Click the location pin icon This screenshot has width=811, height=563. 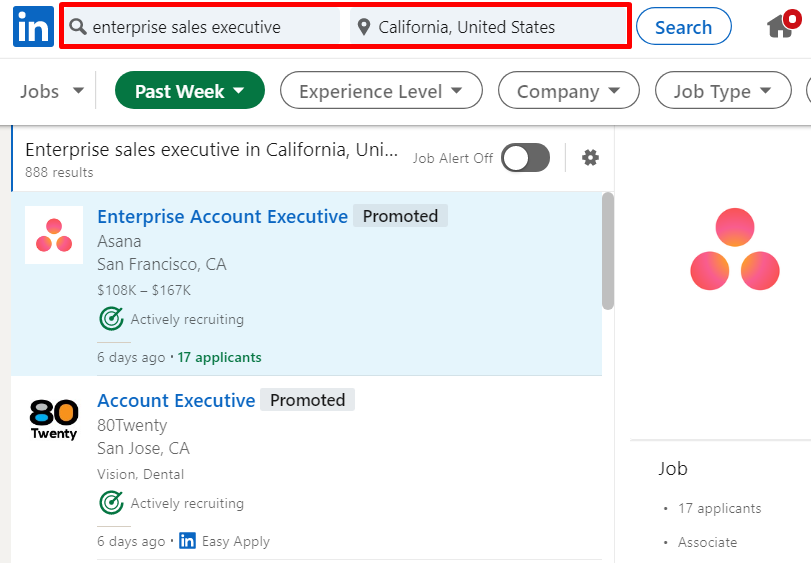coord(363,27)
